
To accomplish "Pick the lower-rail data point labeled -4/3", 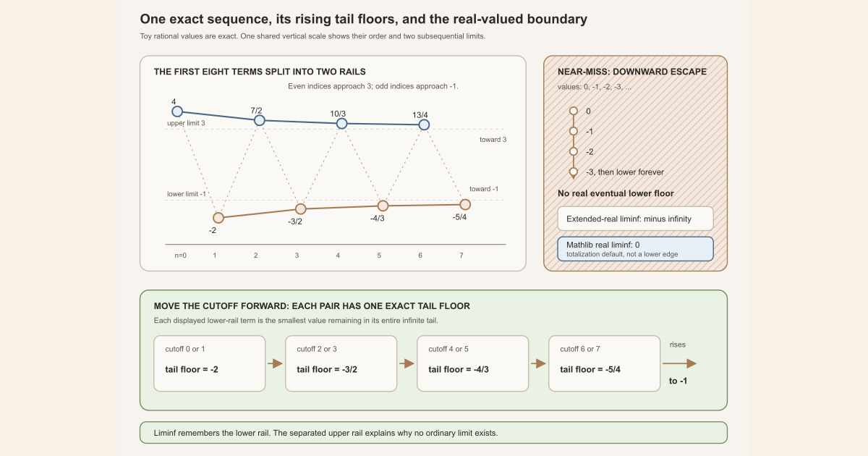I will 383,206.
